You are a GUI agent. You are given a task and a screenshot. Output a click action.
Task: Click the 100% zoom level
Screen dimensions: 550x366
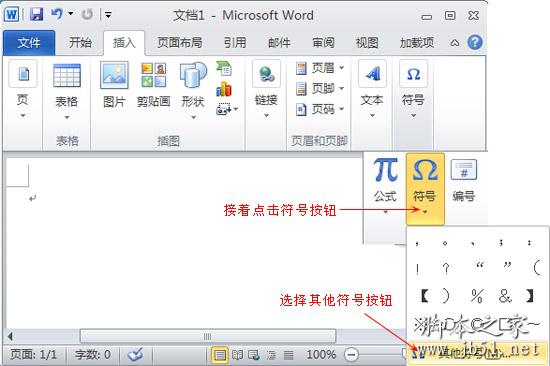321,354
